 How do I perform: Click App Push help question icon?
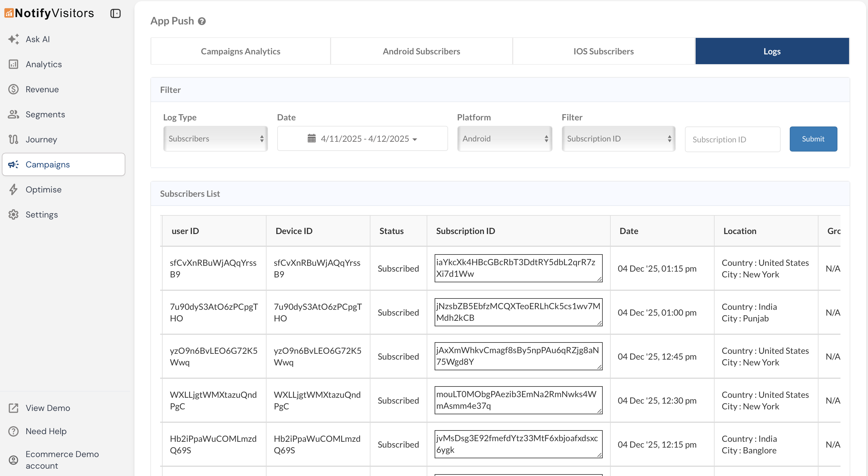point(201,21)
